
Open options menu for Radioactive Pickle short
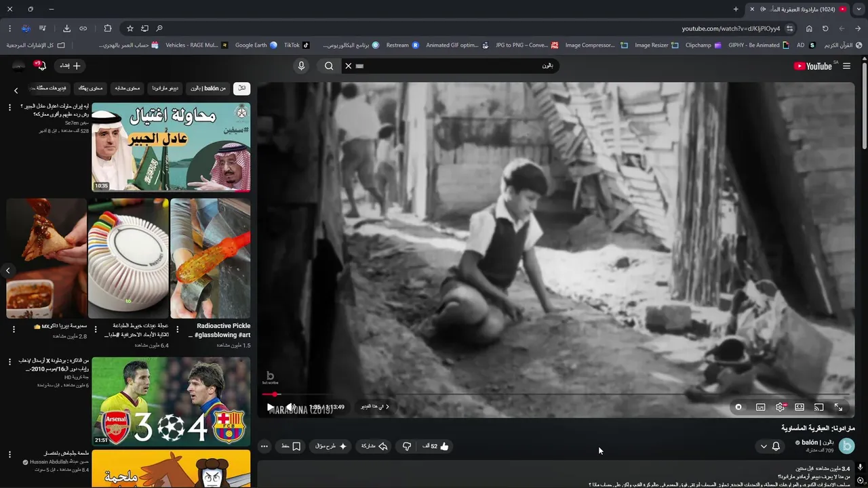tap(178, 329)
